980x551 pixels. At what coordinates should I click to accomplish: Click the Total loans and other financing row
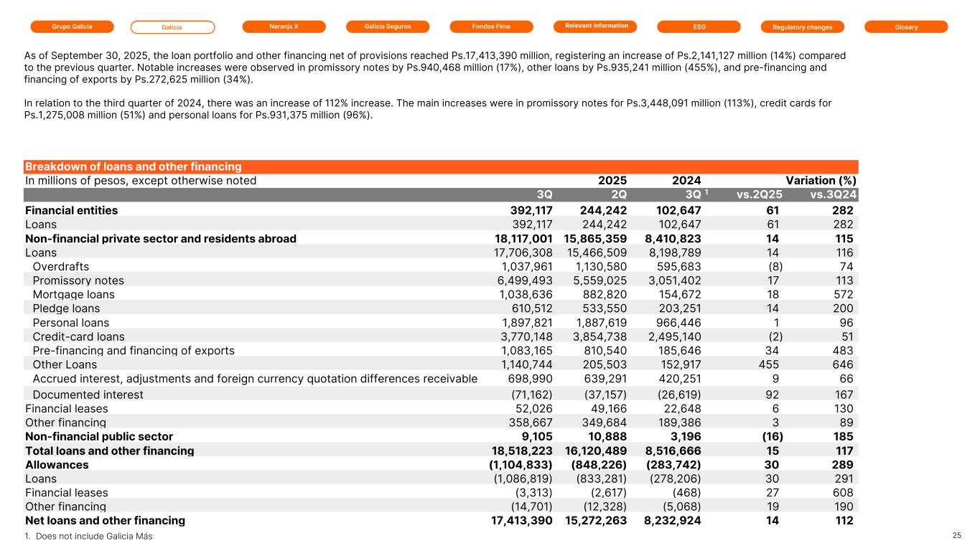110,451
